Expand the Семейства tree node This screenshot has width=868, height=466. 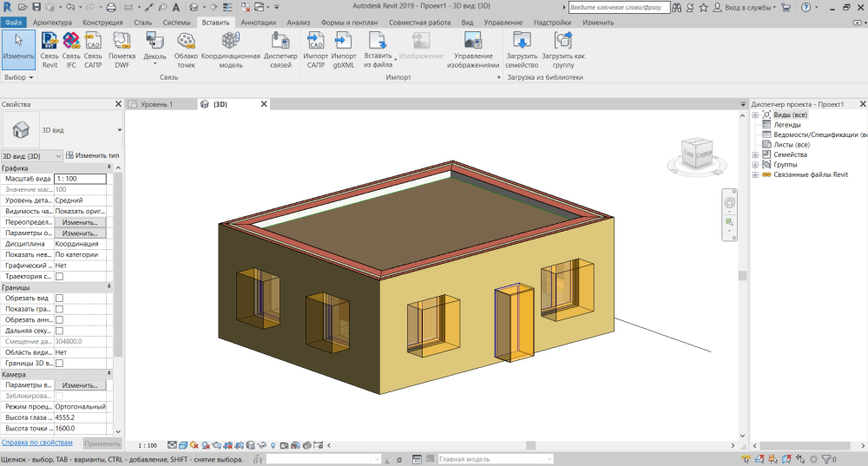[x=755, y=154]
